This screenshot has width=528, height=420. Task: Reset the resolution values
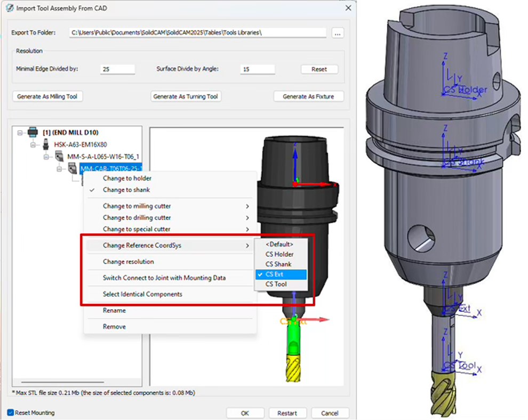pos(319,69)
